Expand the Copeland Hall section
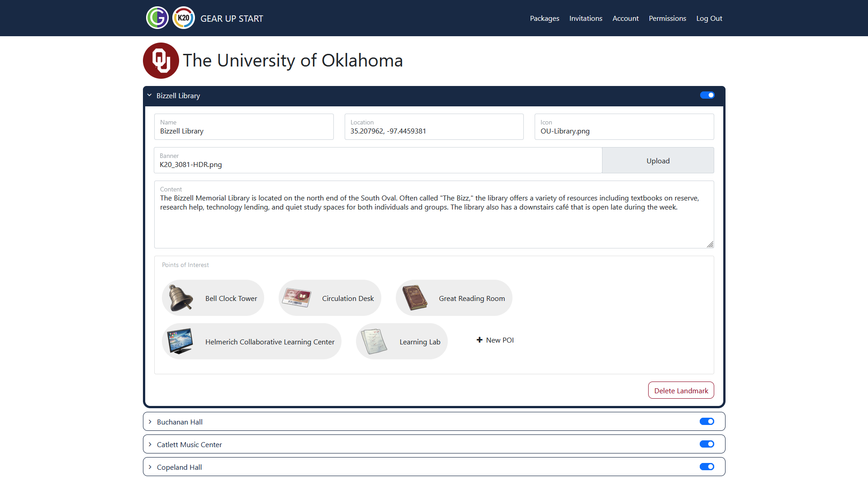The width and height of the screenshot is (868, 477). pyautogui.click(x=434, y=467)
